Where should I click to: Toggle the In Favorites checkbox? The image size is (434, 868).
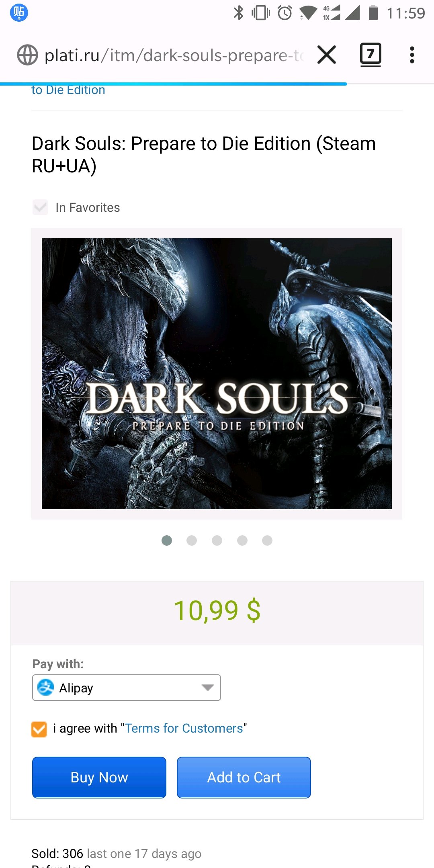(x=40, y=207)
